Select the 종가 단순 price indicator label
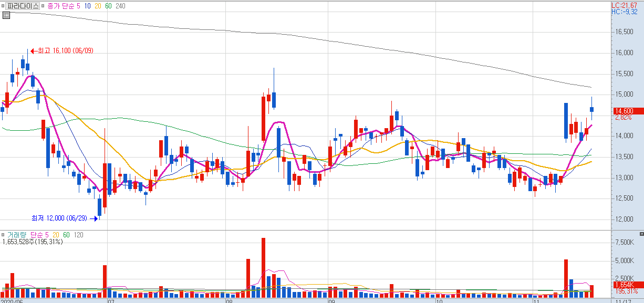This screenshot has height=303, width=644. [x=61, y=6]
